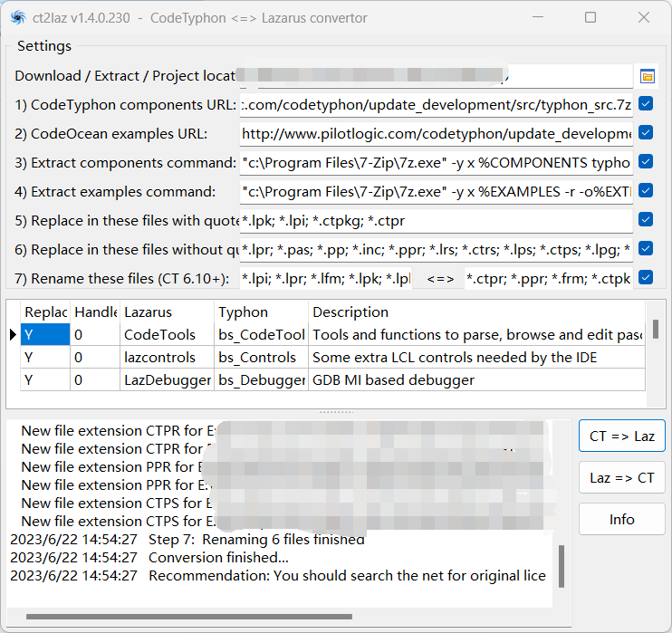Click the Typhon column header
The height and width of the screenshot is (633, 672).
click(262, 312)
